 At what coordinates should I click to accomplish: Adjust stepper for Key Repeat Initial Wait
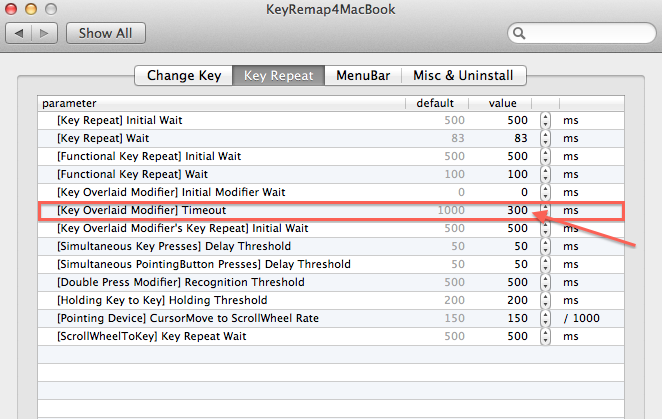[545, 120]
